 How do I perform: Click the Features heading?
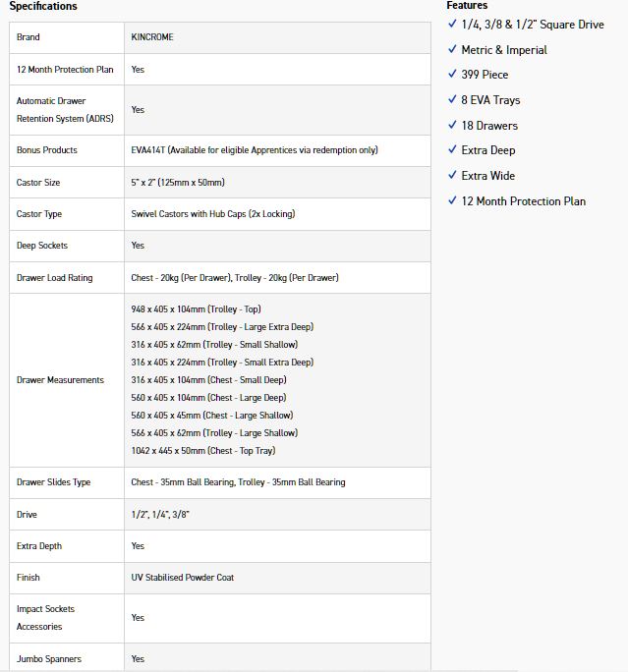467,6
